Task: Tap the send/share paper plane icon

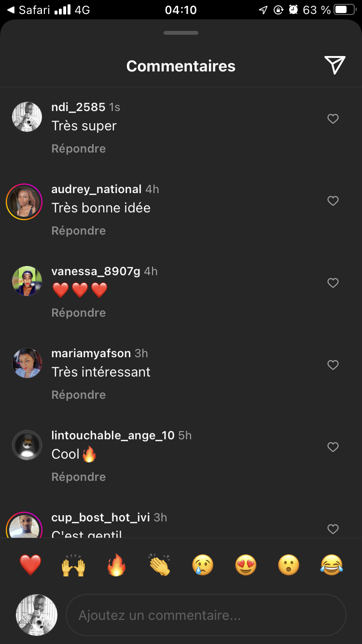Action: click(x=334, y=65)
